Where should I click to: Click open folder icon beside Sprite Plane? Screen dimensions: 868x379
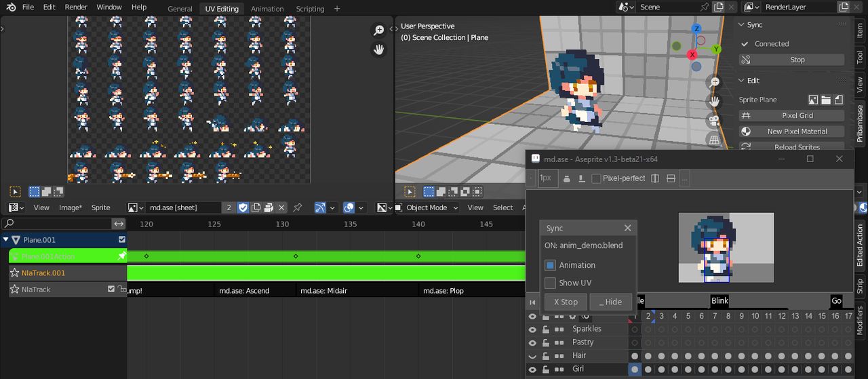pyautogui.click(x=826, y=100)
